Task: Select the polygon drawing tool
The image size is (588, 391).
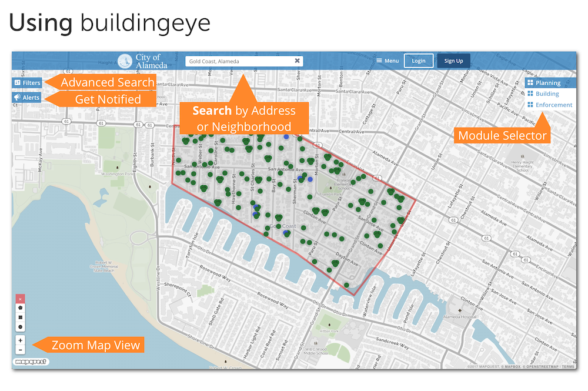Action: click(20, 308)
